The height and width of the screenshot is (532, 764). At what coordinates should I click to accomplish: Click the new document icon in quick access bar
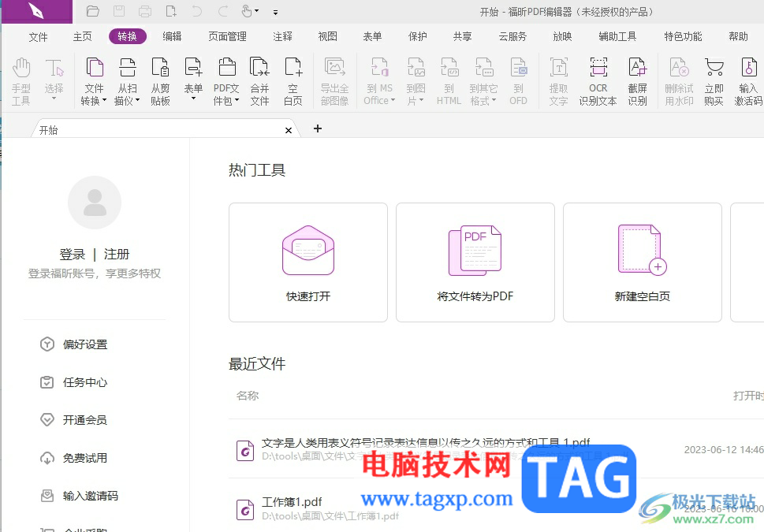(x=171, y=11)
